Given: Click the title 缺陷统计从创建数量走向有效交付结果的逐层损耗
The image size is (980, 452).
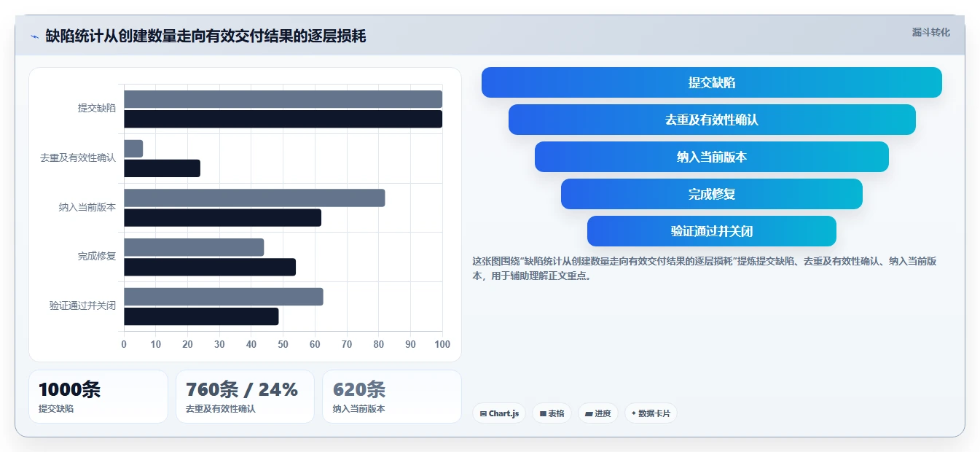Looking at the screenshot, I should [205, 36].
